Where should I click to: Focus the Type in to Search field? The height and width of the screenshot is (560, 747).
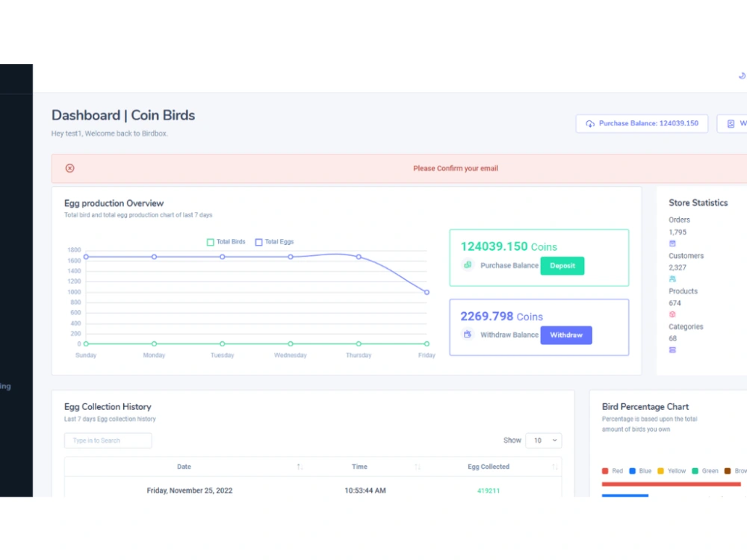[108, 441]
